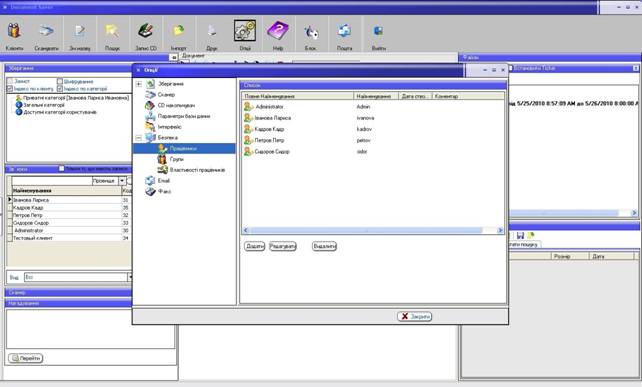Select the Загальні категорії tree item
642x387 pixels.
[x=44, y=105]
